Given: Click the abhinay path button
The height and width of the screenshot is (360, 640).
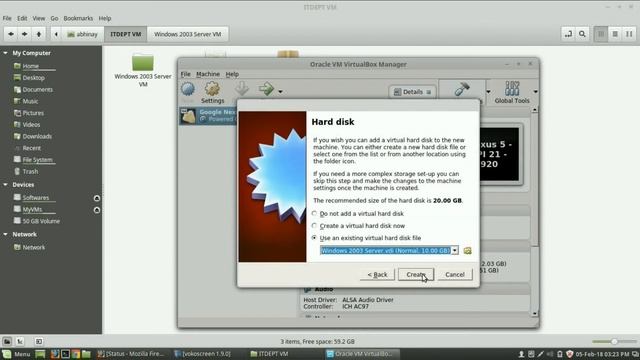Looking at the screenshot, I should coord(83,34).
